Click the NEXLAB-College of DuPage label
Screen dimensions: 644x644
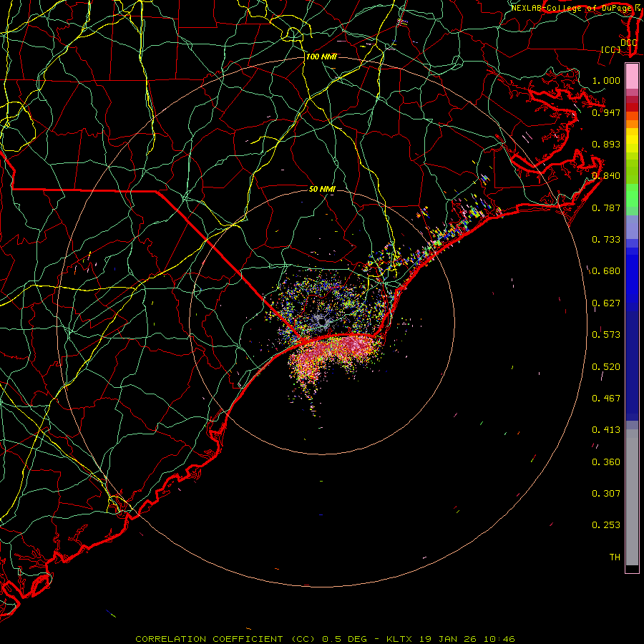click(x=572, y=8)
